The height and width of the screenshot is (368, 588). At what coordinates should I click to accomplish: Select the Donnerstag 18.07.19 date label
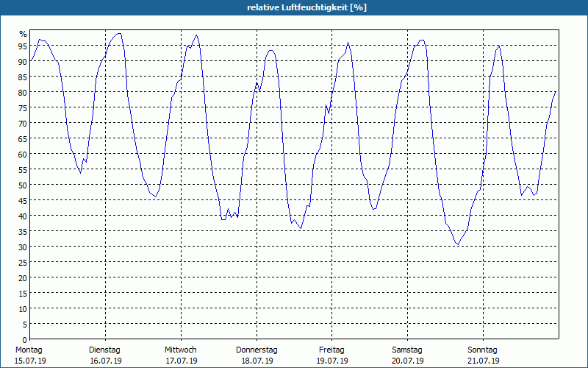257,355
